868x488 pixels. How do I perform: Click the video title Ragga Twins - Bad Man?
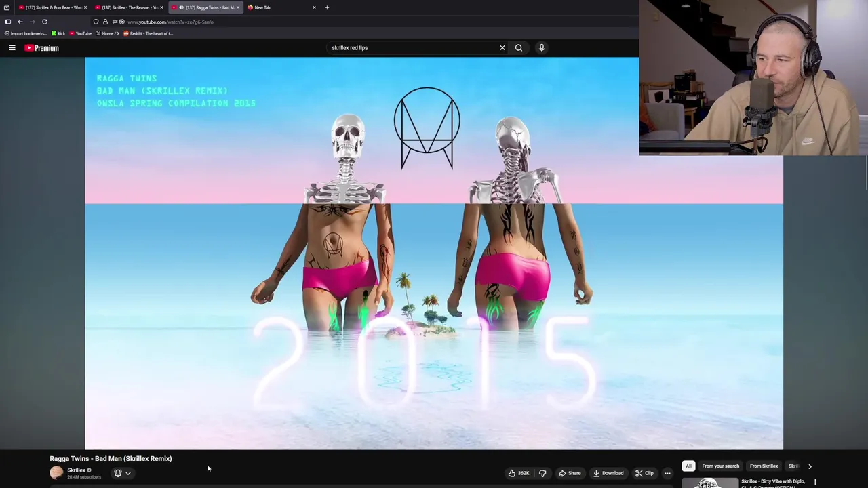pyautogui.click(x=111, y=459)
